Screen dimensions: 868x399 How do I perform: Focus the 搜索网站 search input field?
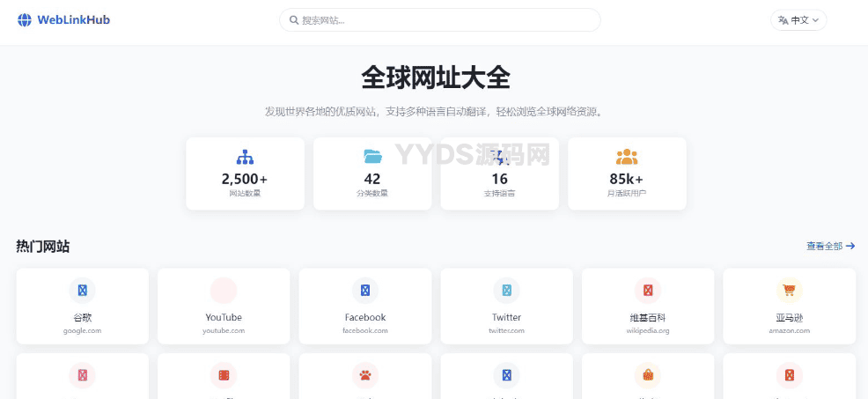439,20
